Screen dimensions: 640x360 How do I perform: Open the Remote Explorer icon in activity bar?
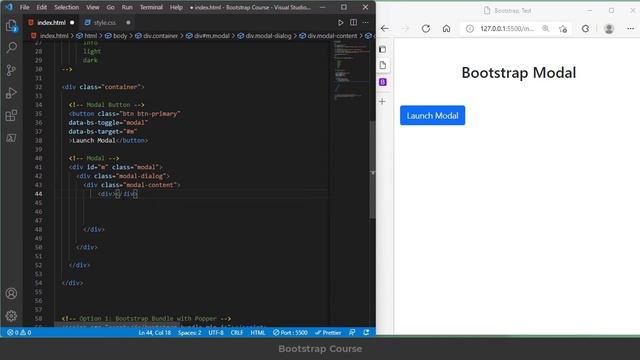click(x=11, y=138)
